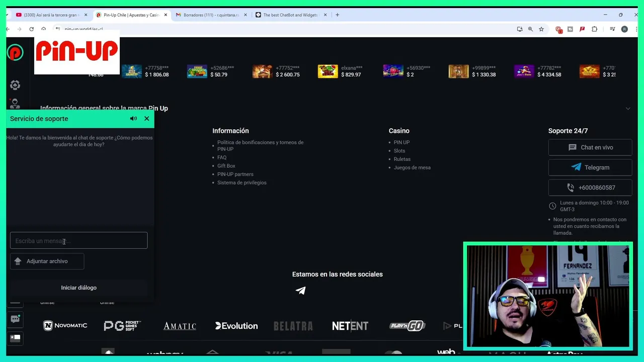Open the PIN UP casino link

point(401,142)
